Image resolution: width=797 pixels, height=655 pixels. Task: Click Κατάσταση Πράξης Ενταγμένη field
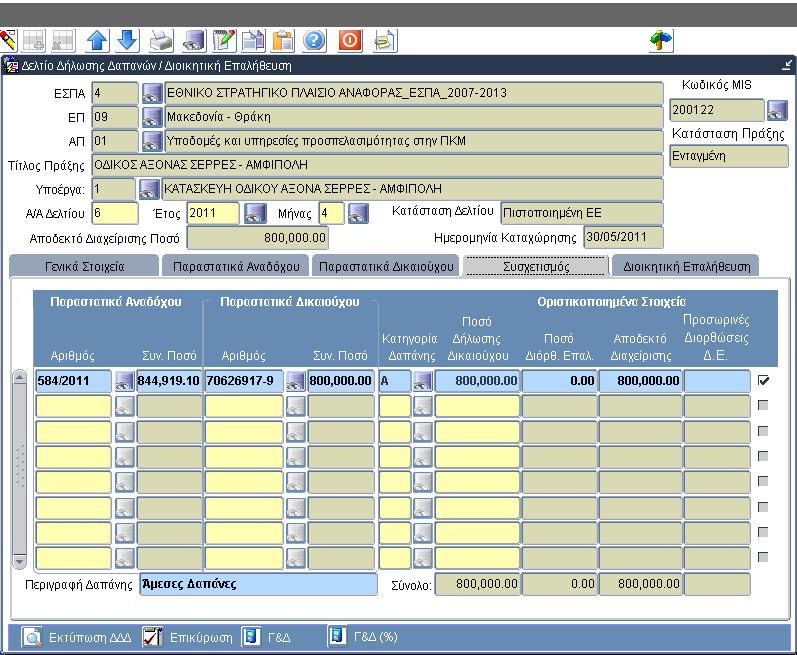(x=729, y=157)
